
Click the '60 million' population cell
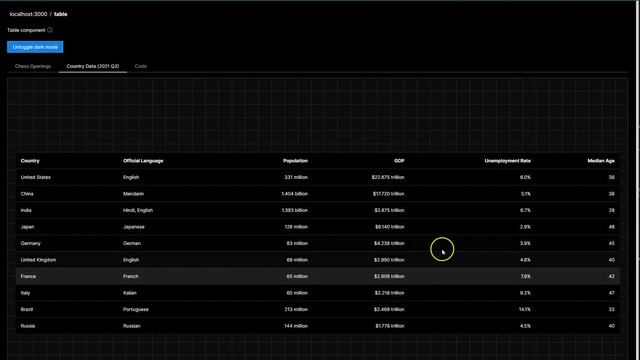click(297, 293)
